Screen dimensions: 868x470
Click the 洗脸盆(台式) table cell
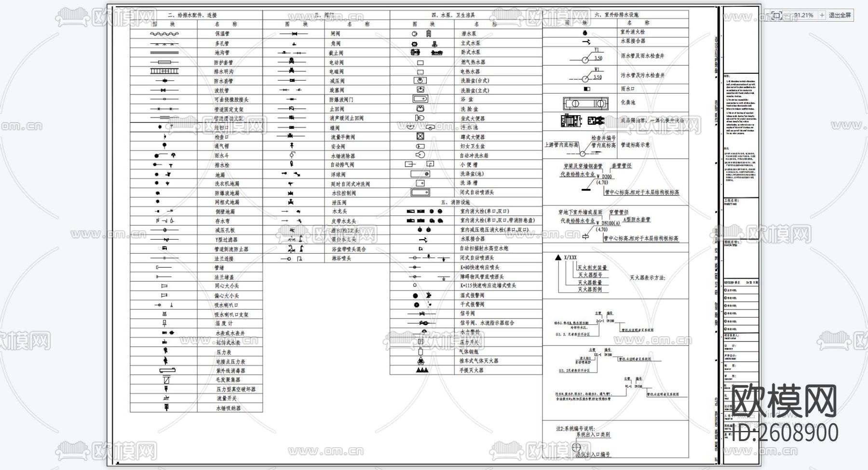[498, 81]
